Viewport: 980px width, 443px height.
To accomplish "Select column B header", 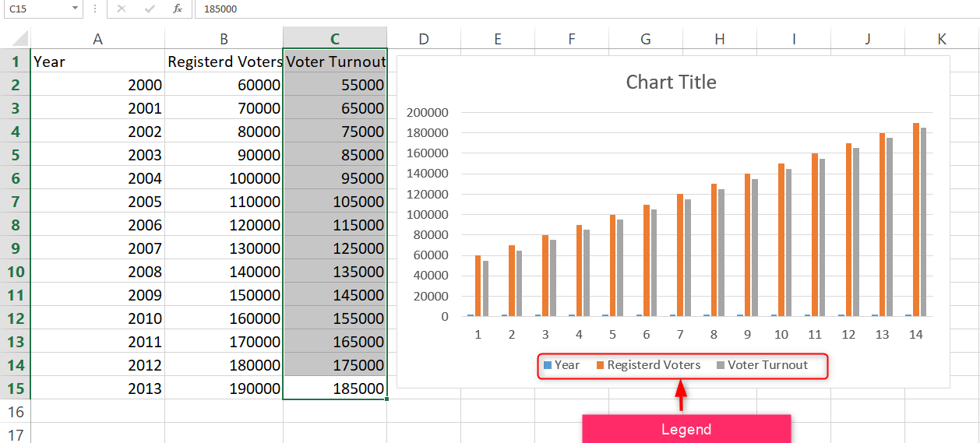I will [x=224, y=39].
